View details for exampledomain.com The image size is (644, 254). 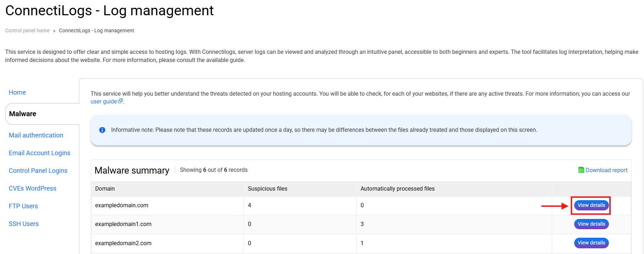pyautogui.click(x=591, y=205)
